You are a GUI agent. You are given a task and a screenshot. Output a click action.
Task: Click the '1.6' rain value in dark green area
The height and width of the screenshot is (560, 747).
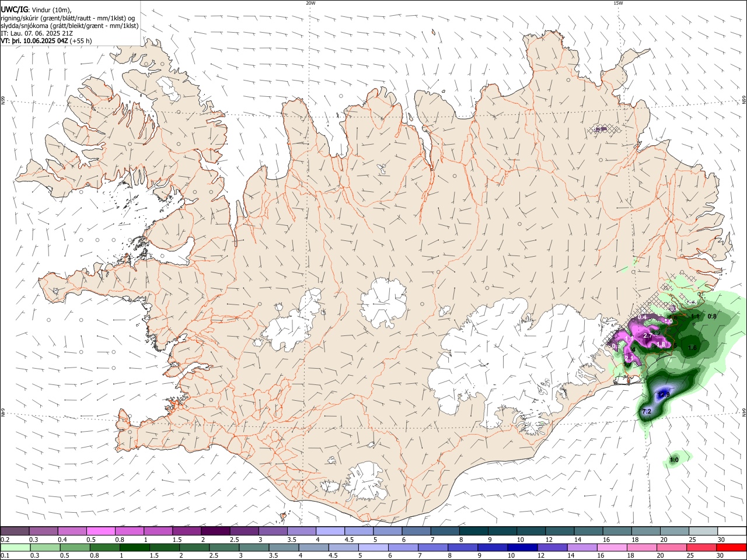pos(692,348)
